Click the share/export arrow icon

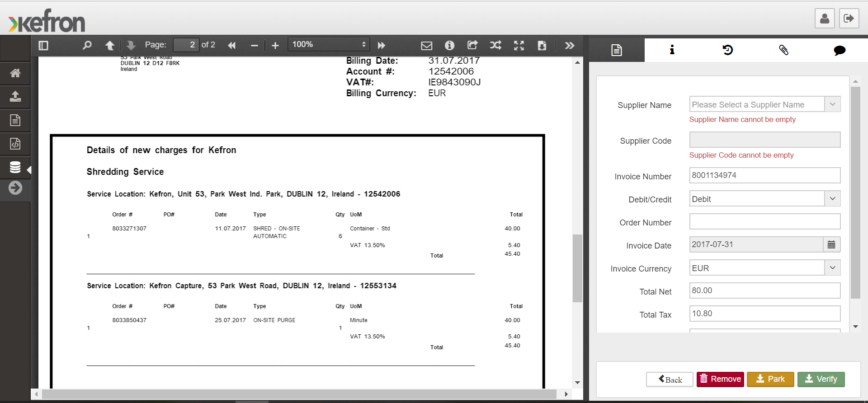click(472, 45)
